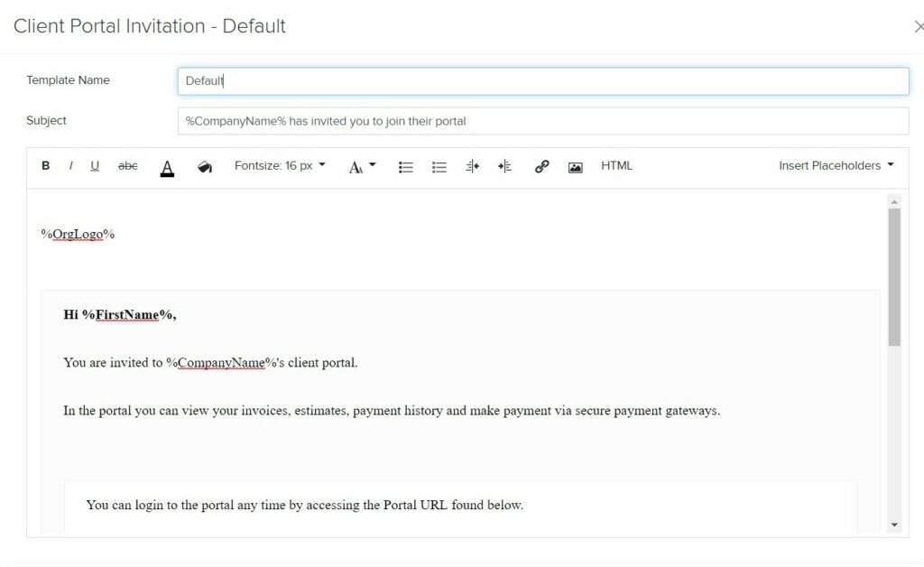924x567 pixels.
Task: Increase paragraph indent
Action: (x=505, y=167)
